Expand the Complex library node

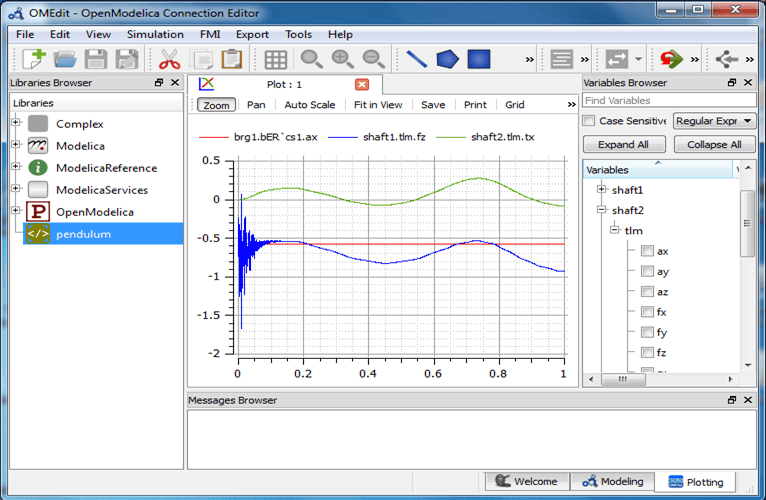[x=16, y=122]
